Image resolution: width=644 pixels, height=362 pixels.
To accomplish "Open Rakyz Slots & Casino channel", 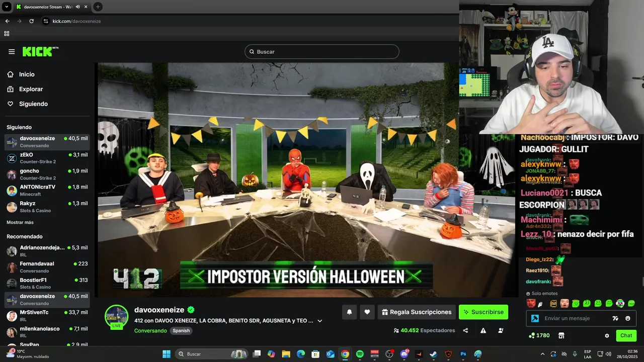I will click(x=47, y=207).
